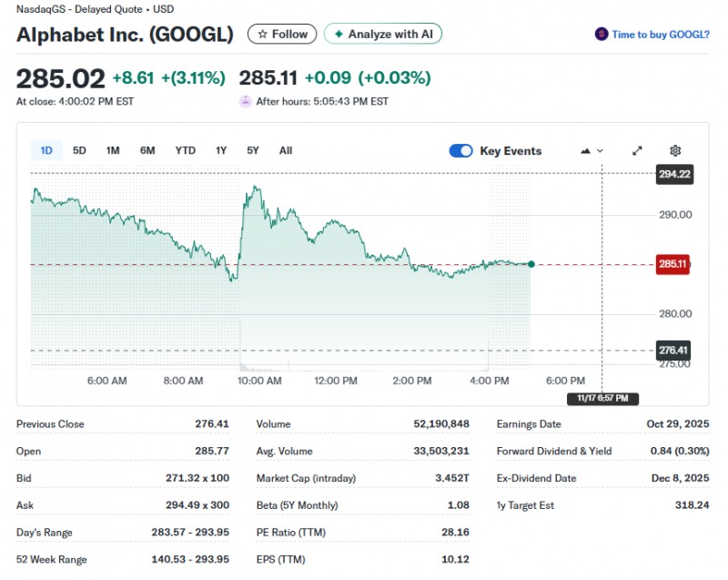This screenshot has width=728, height=580.
Task: Select the 1Y chart range
Action: click(221, 150)
